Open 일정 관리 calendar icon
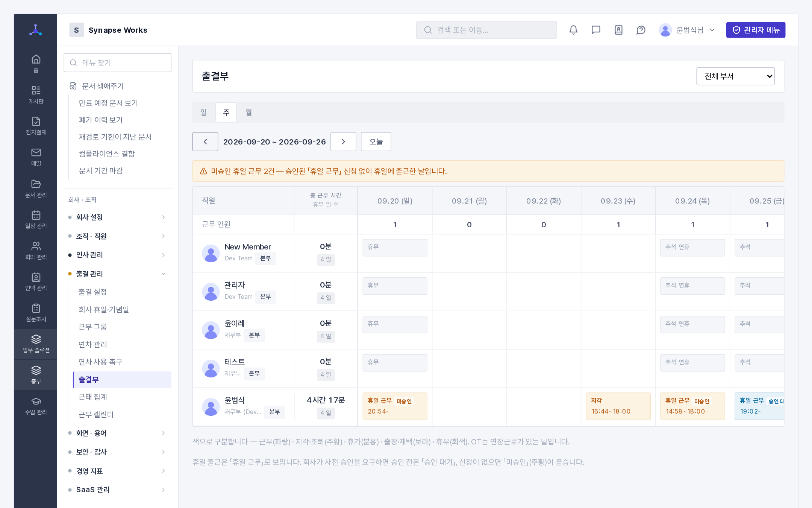 pos(36,219)
